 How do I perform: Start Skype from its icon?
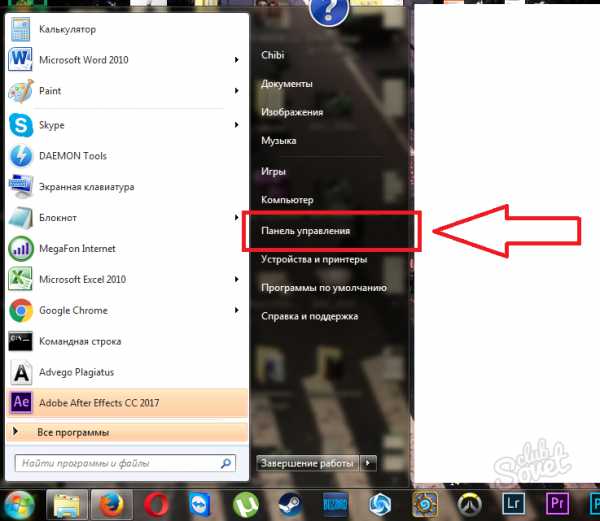pyautogui.click(x=21, y=125)
